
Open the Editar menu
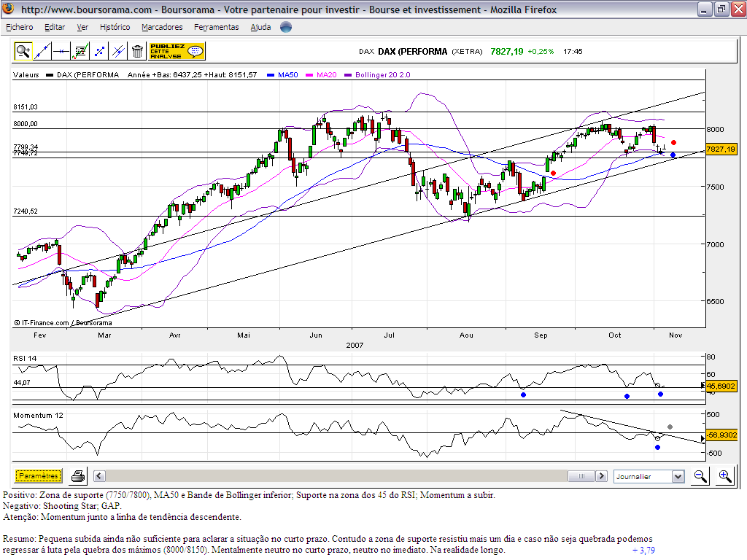pyautogui.click(x=55, y=27)
